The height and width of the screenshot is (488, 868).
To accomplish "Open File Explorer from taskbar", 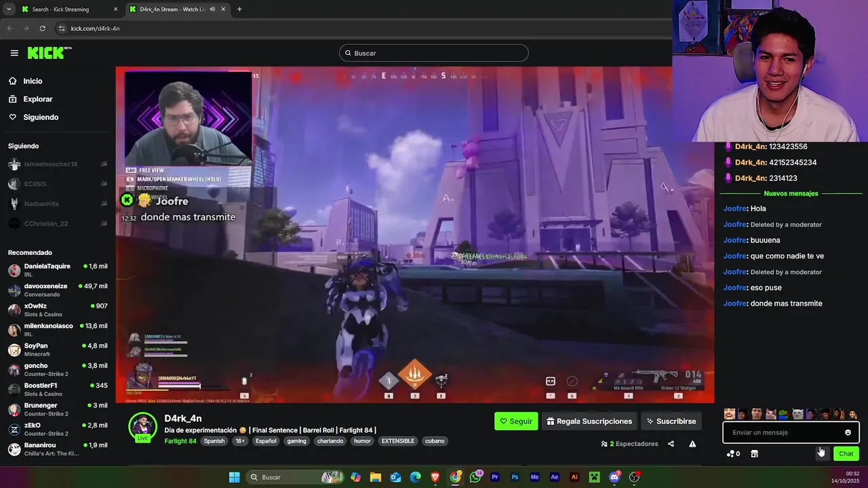I will [376, 477].
